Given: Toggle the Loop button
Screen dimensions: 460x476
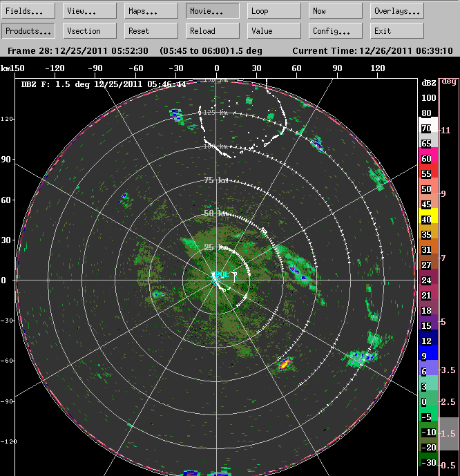Looking at the screenshot, I should pos(274,11).
